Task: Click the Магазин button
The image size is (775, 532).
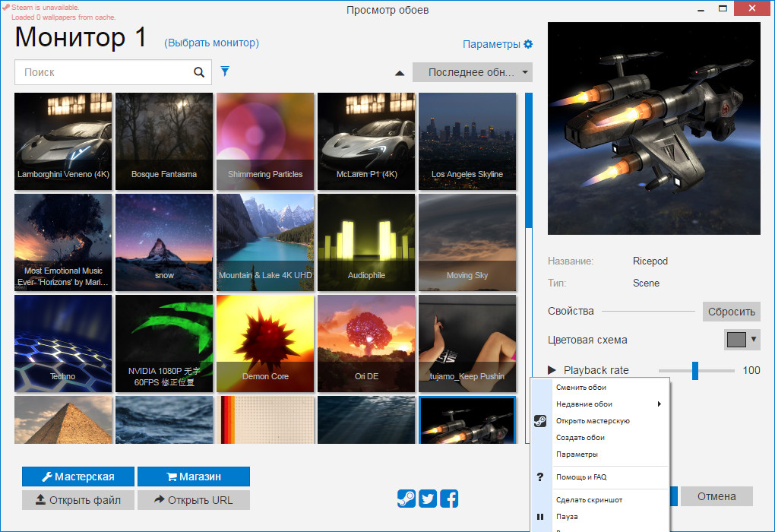Action: point(194,477)
